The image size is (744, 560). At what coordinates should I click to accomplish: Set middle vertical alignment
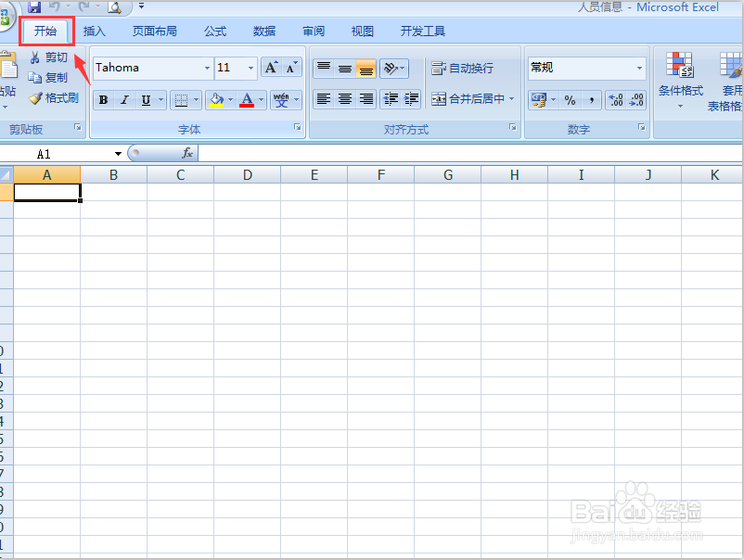pyautogui.click(x=345, y=68)
